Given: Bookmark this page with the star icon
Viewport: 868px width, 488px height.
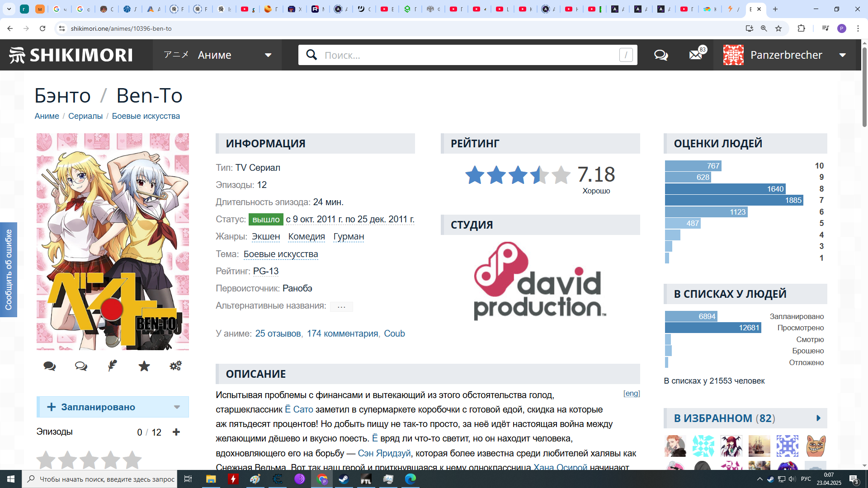Looking at the screenshot, I should pos(778,28).
